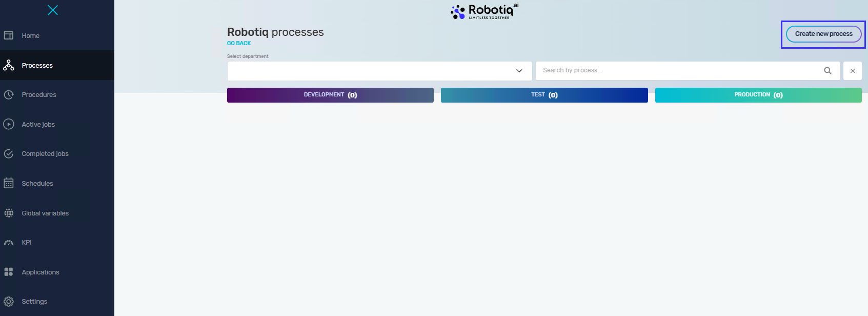This screenshot has height=316, width=868.
Task: Click the KPI gauge icon
Action: (x=9, y=243)
